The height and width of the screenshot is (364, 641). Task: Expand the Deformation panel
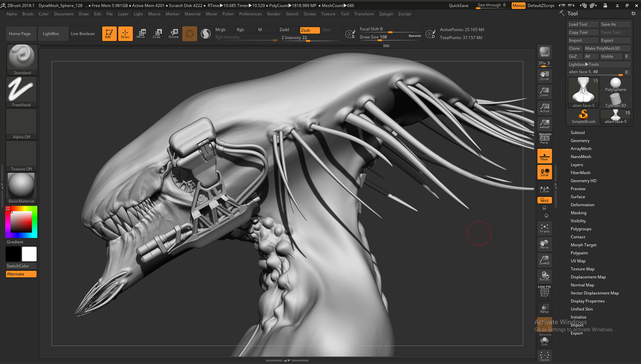582,204
